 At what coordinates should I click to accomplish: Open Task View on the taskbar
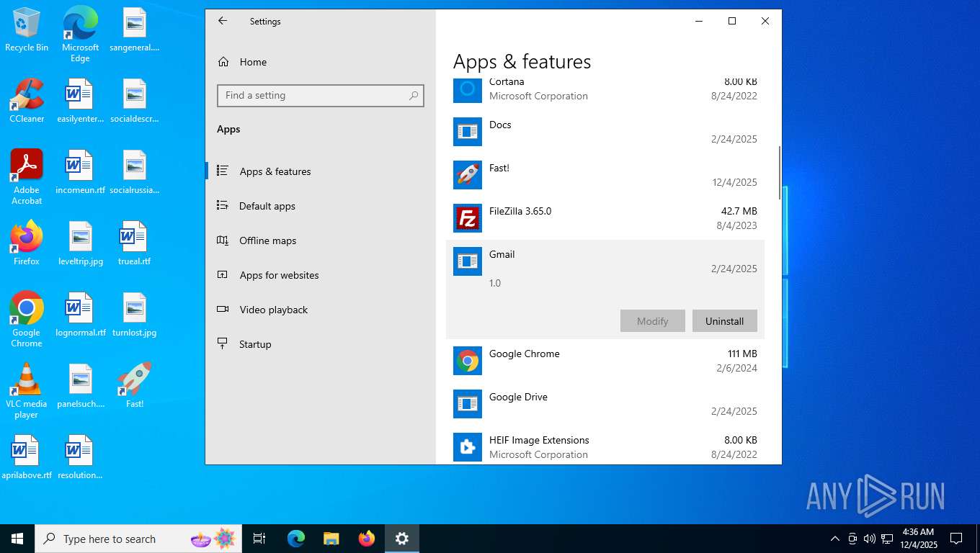pos(259,539)
